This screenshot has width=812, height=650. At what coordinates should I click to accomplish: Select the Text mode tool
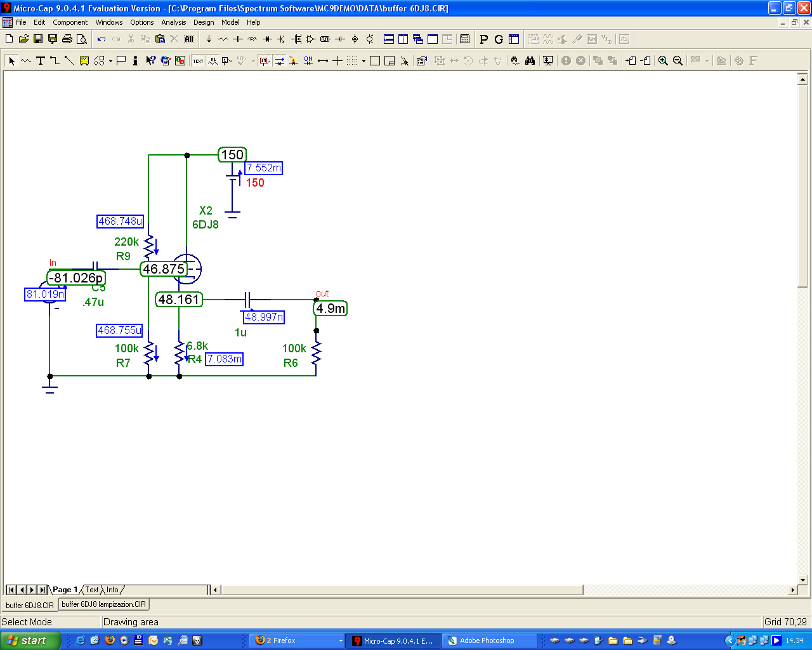[41, 60]
